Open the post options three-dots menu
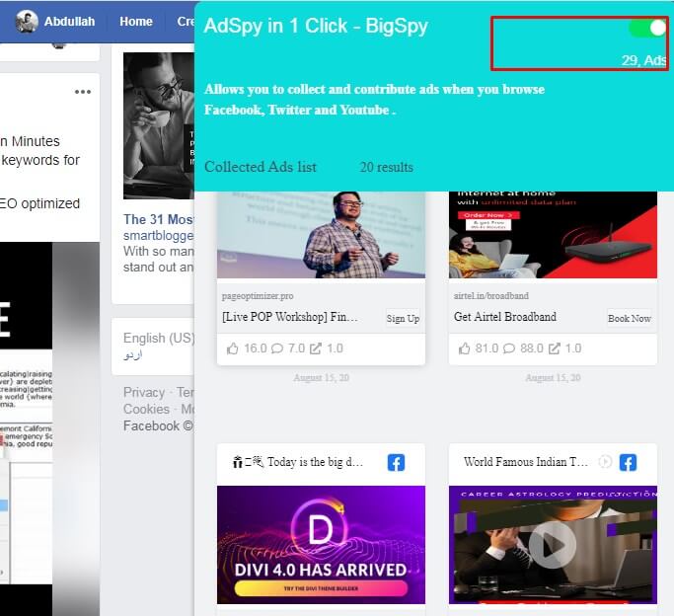This screenshot has width=674, height=616. (83, 92)
